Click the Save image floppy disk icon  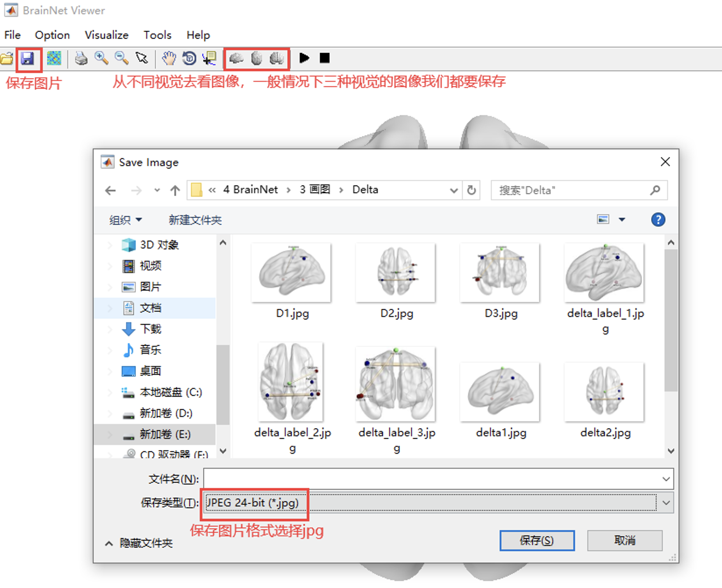(x=28, y=58)
